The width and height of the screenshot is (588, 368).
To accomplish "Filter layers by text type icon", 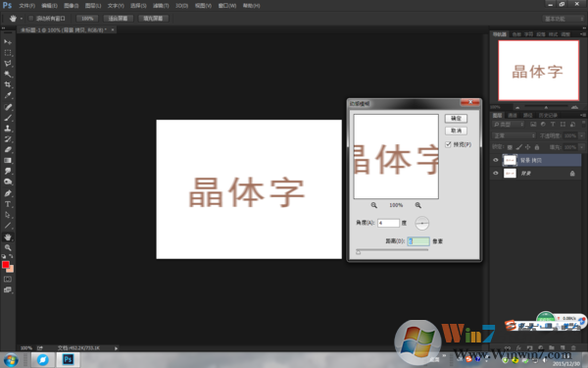I will (x=553, y=125).
